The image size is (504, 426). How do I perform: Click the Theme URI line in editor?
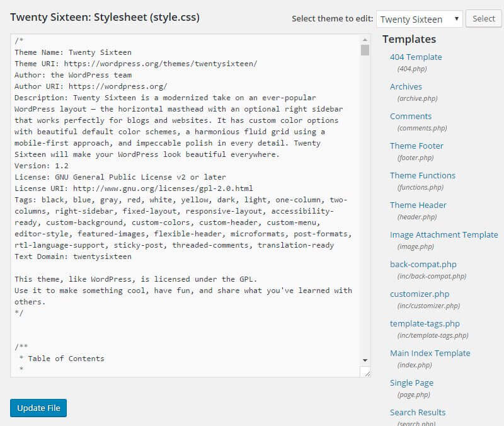tap(136, 64)
